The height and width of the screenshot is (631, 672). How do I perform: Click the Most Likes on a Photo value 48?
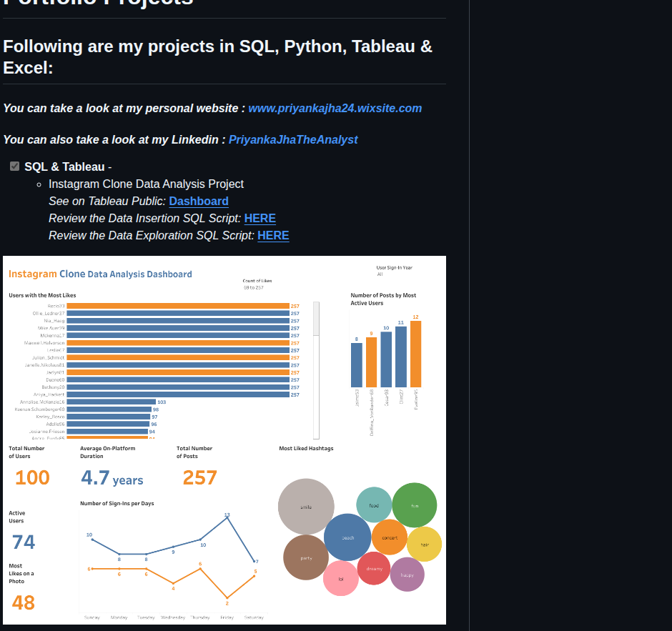(x=23, y=602)
